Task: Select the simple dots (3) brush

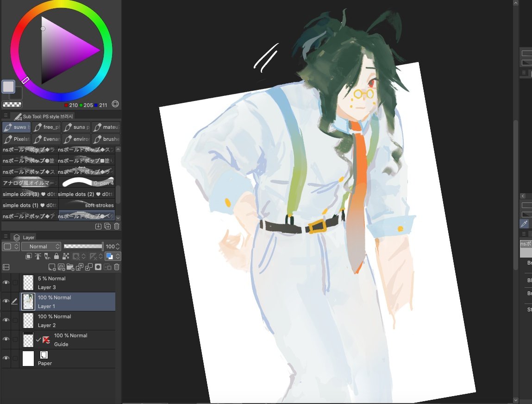Action: coord(30,194)
